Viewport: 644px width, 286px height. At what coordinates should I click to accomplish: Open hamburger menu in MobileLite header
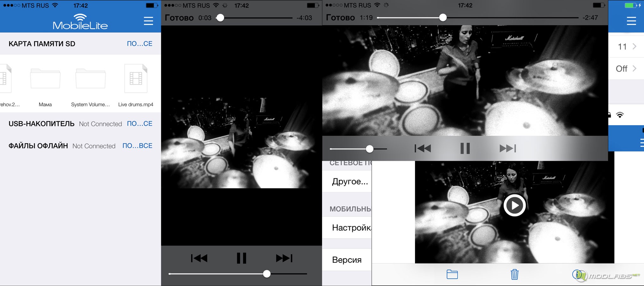[148, 21]
